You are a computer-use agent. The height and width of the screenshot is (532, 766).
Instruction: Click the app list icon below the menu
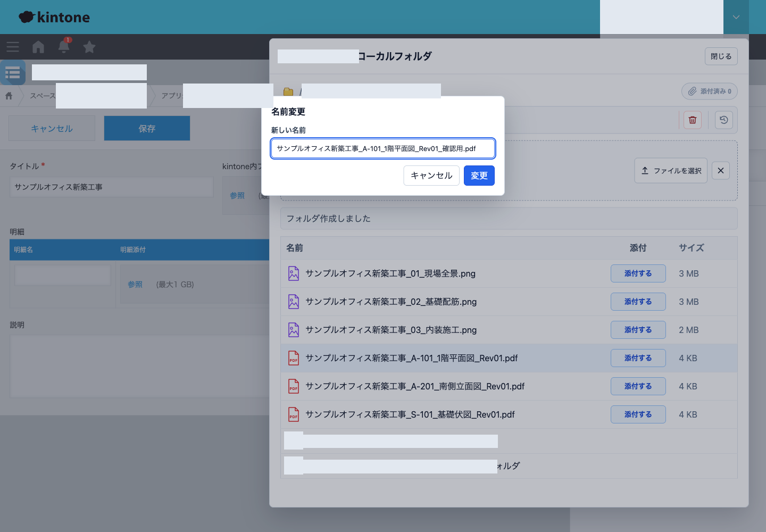click(13, 72)
